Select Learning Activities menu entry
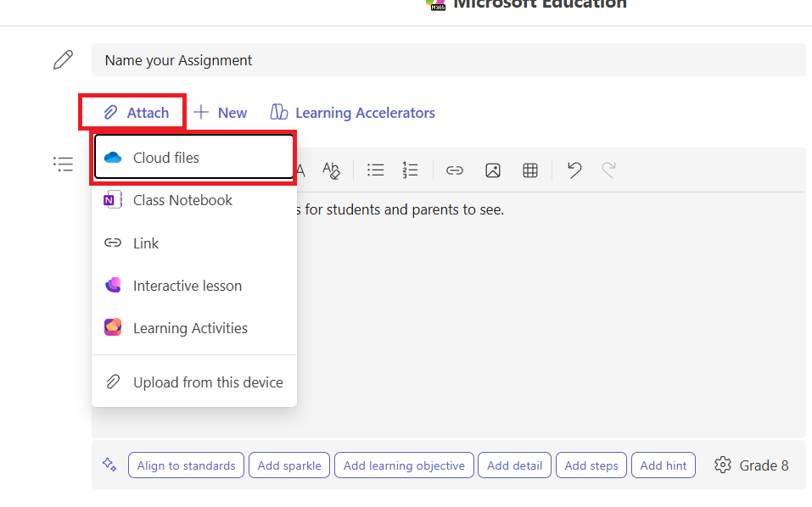 194,328
